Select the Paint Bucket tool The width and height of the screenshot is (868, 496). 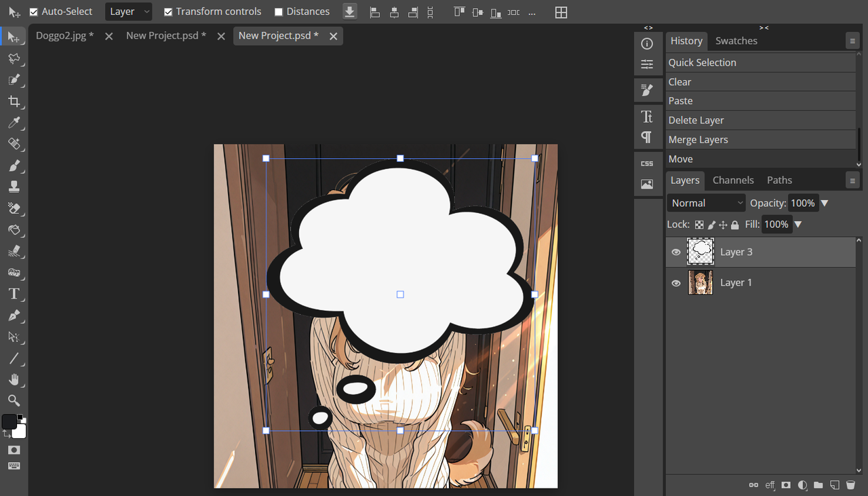(x=14, y=229)
